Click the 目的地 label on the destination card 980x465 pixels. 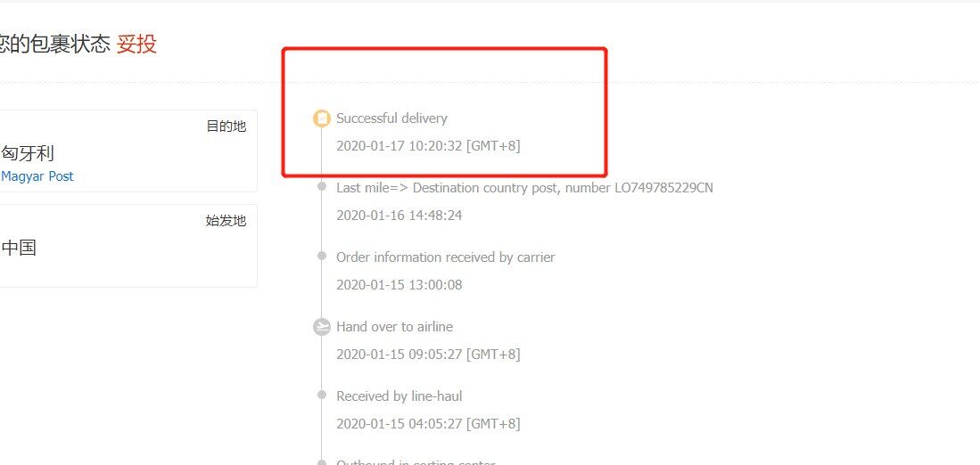[226, 126]
